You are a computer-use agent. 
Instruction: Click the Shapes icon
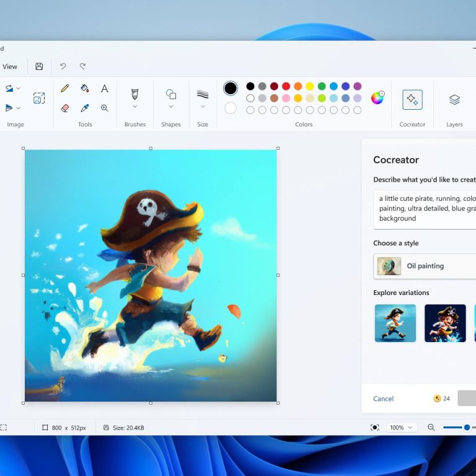[171, 94]
